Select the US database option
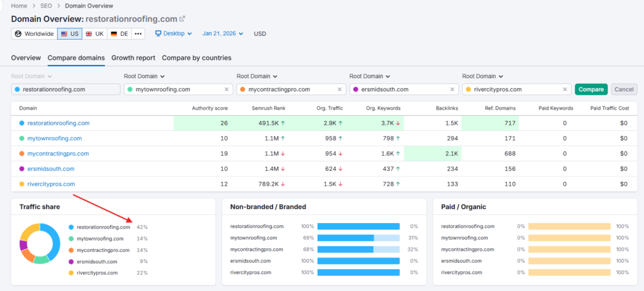This screenshot has height=291, width=644. tap(70, 33)
